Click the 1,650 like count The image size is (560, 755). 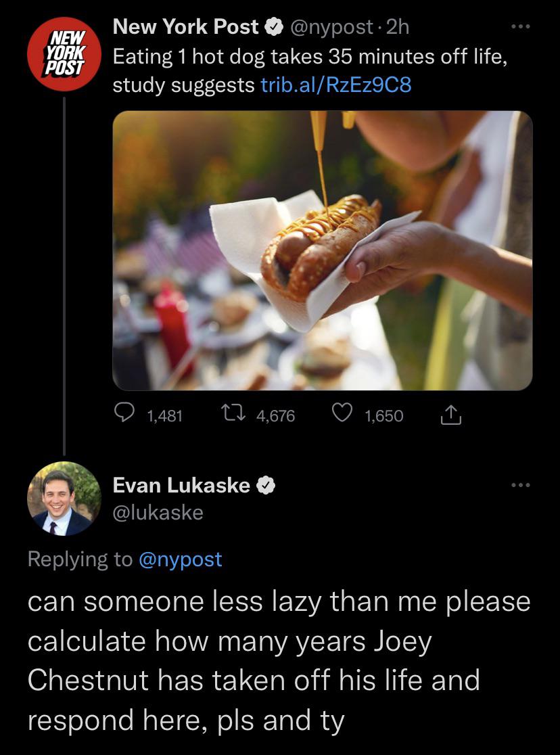click(x=383, y=415)
